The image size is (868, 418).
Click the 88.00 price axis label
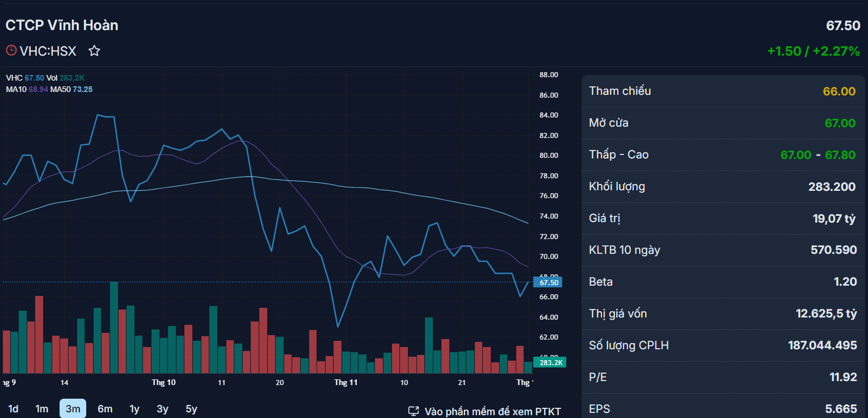pyautogui.click(x=549, y=75)
